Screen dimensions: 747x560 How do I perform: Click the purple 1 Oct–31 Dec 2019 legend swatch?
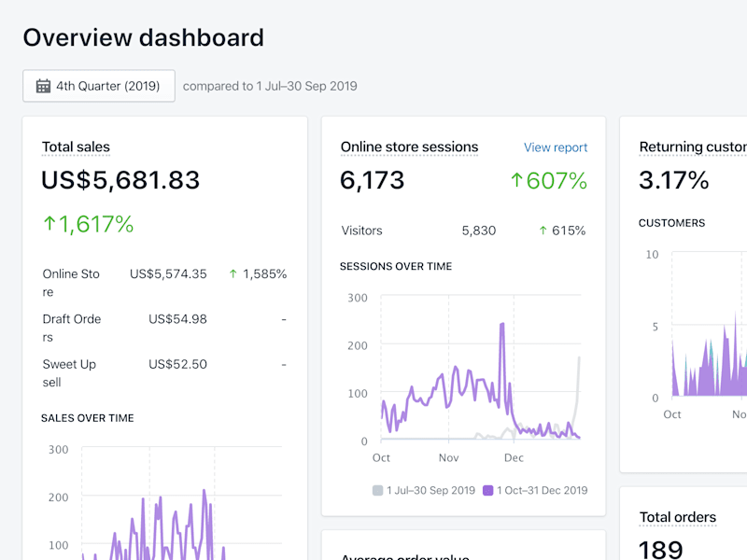(487, 491)
